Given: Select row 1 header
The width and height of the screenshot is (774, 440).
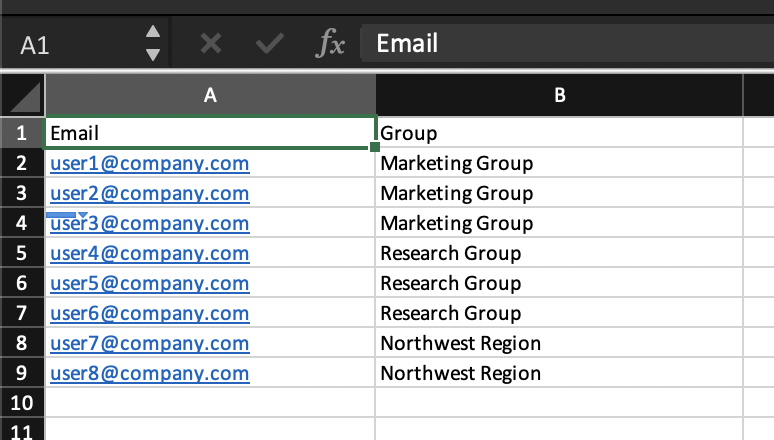Looking at the screenshot, I should tap(22, 132).
